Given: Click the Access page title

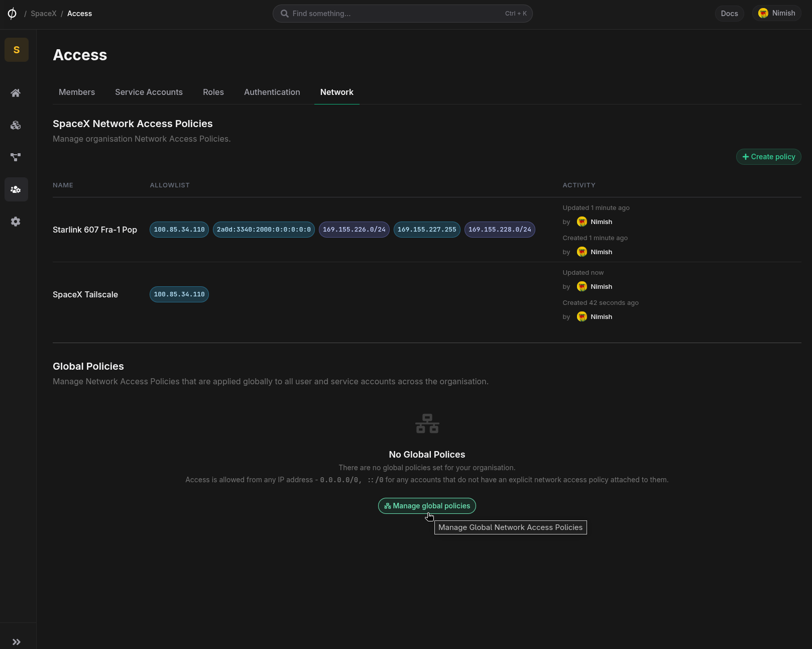Looking at the screenshot, I should pyautogui.click(x=80, y=55).
